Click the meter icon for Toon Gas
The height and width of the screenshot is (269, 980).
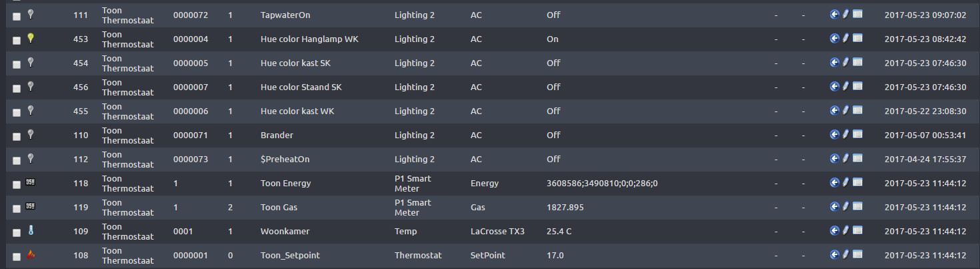pos(30,206)
